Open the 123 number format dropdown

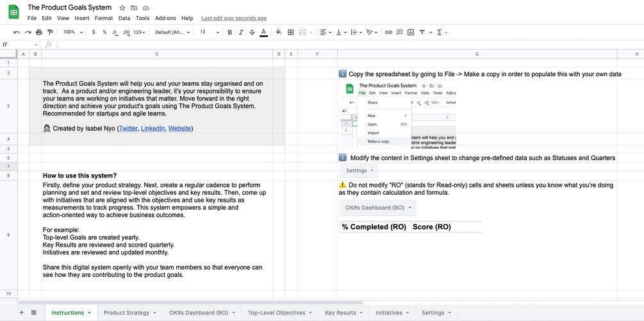click(x=139, y=32)
